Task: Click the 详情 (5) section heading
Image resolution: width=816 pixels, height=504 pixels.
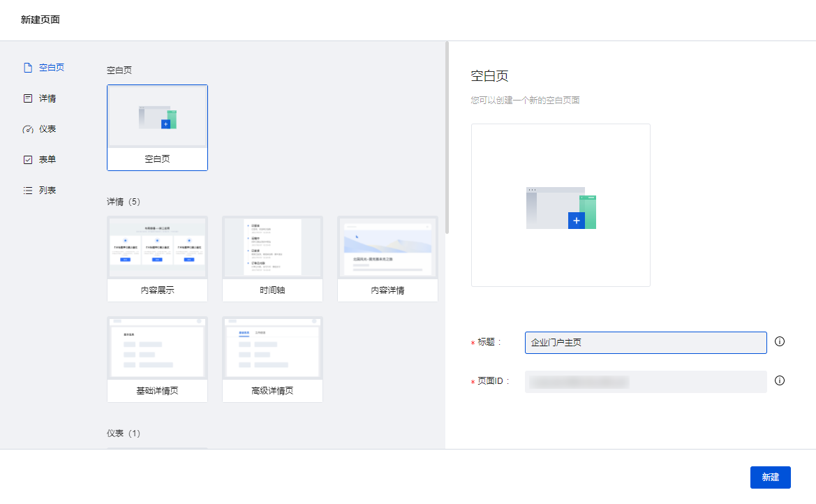Action: pos(124,202)
